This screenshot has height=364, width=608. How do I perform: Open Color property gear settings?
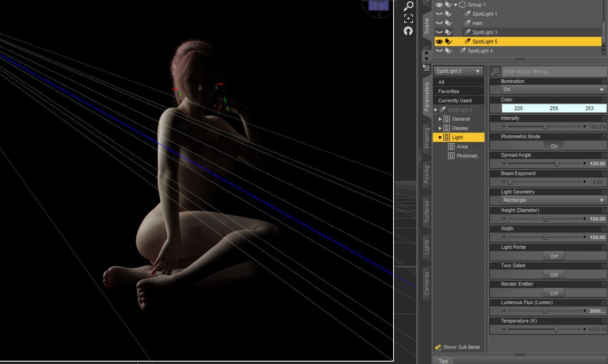click(x=604, y=100)
